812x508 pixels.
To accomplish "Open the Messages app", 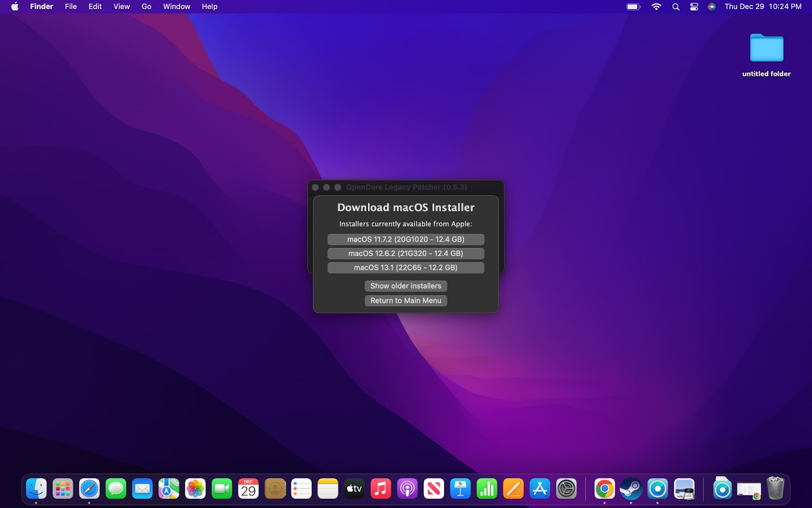I will pos(116,489).
